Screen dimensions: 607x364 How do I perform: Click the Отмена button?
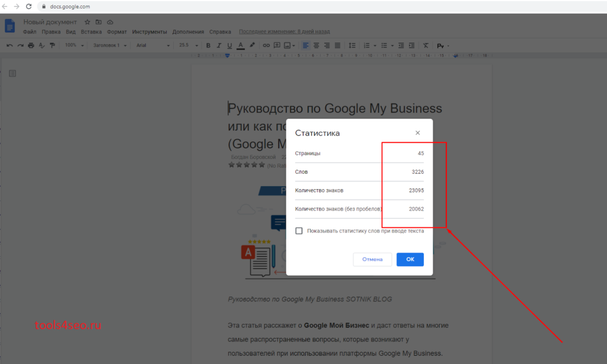click(x=372, y=260)
